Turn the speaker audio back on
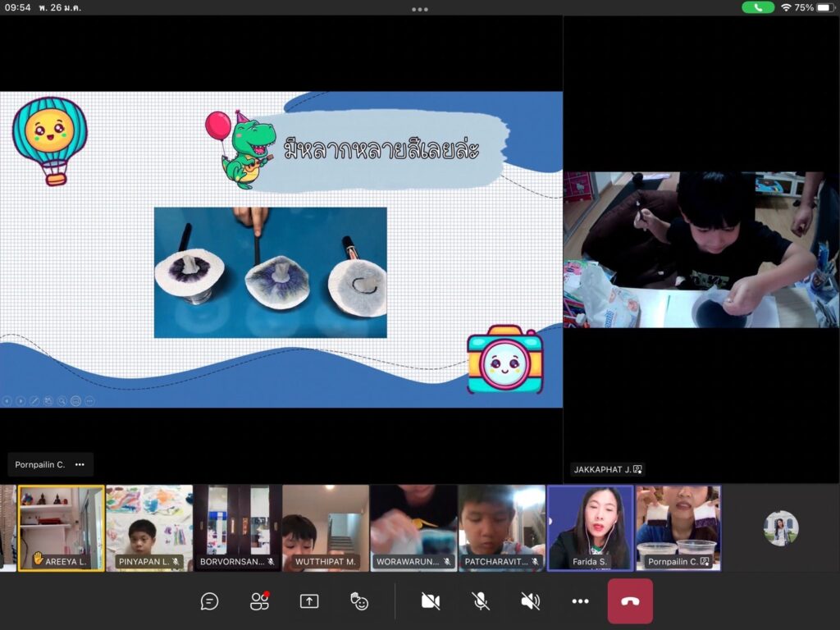840x630 pixels. click(531, 601)
